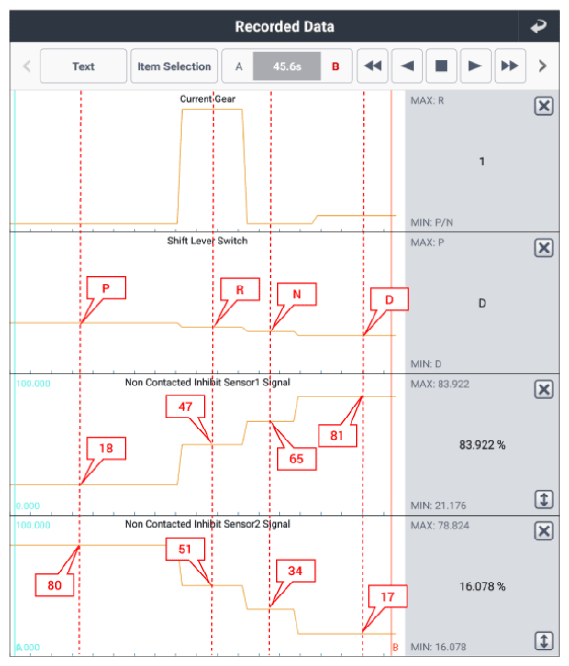The width and height of the screenshot is (569, 666).
Task: Stop playback with the square button
Action: [x=441, y=66]
